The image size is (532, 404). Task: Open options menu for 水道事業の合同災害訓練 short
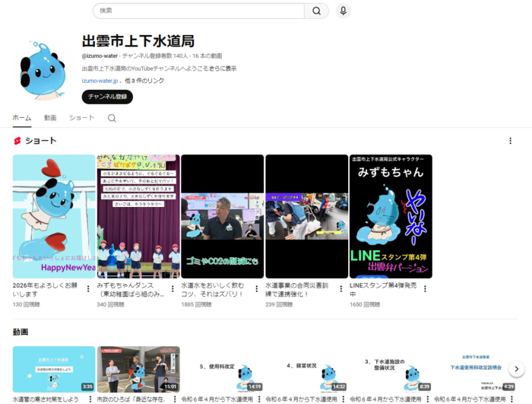coord(341,289)
